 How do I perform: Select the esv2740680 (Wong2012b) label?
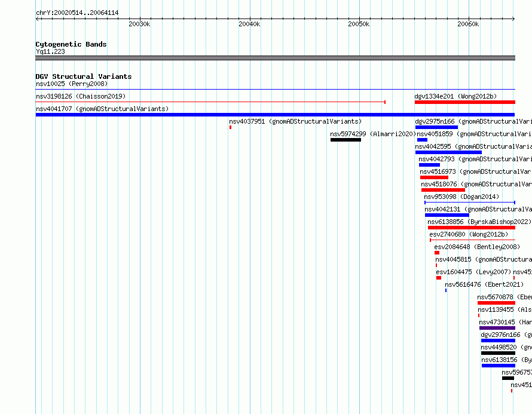pyautogui.click(x=469, y=234)
